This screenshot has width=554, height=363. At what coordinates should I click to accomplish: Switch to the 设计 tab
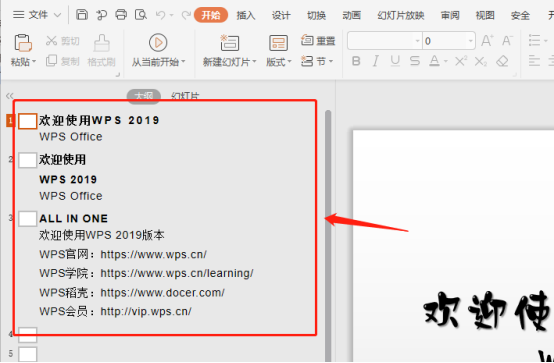click(x=281, y=15)
